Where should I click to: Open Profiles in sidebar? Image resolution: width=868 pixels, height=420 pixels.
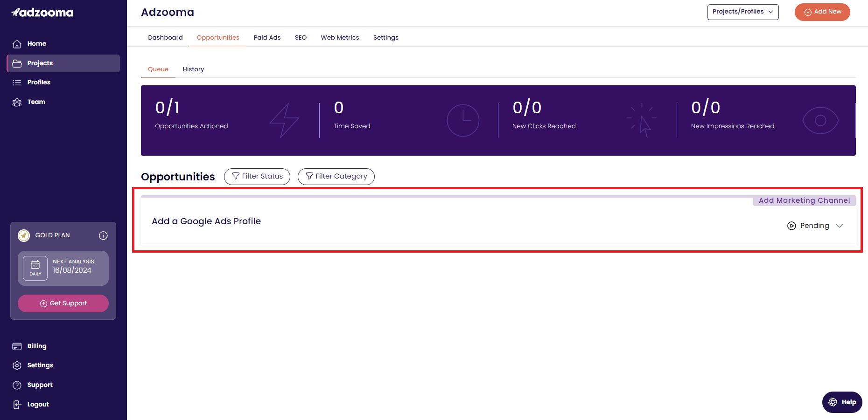tap(63, 83)
